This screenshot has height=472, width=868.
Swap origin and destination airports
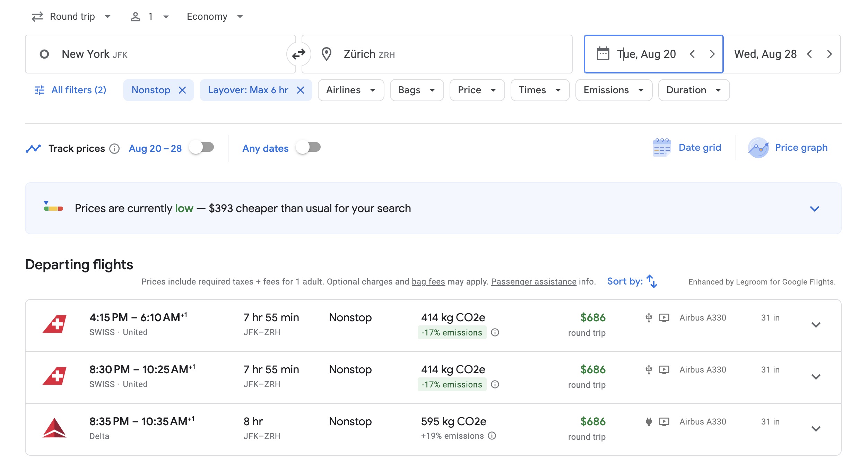point(298,54)
